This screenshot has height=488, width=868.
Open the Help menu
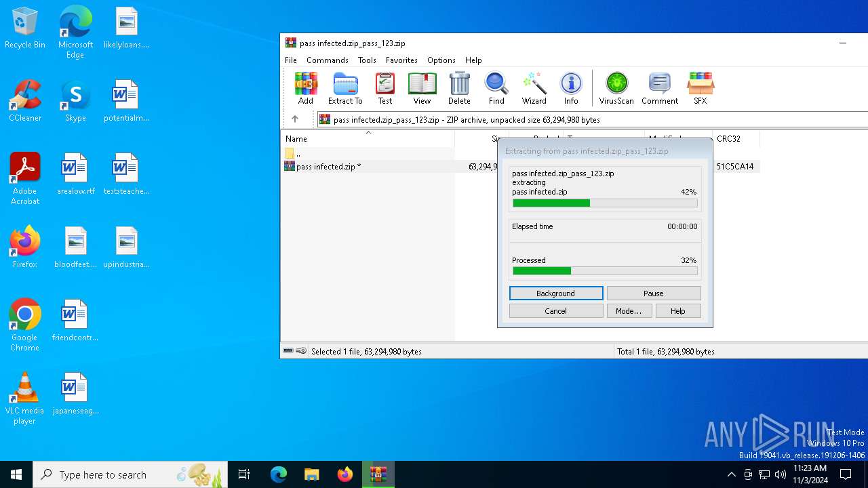click(473, 60)
